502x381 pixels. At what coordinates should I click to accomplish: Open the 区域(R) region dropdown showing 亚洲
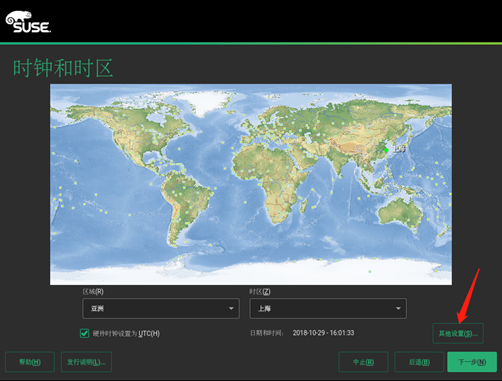(x=161, y=308)
